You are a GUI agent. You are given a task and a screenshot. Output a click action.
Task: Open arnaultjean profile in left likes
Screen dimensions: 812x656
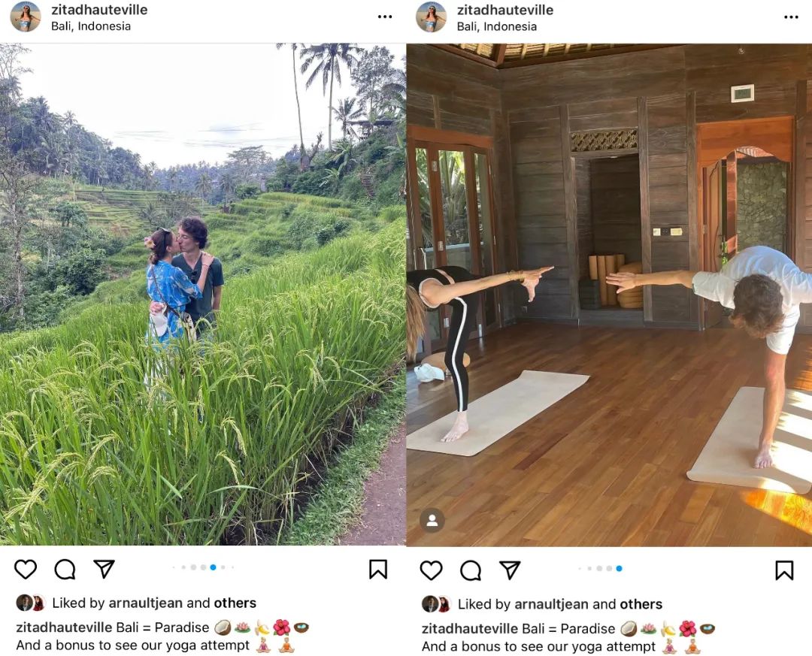click(x=146, y=603)
